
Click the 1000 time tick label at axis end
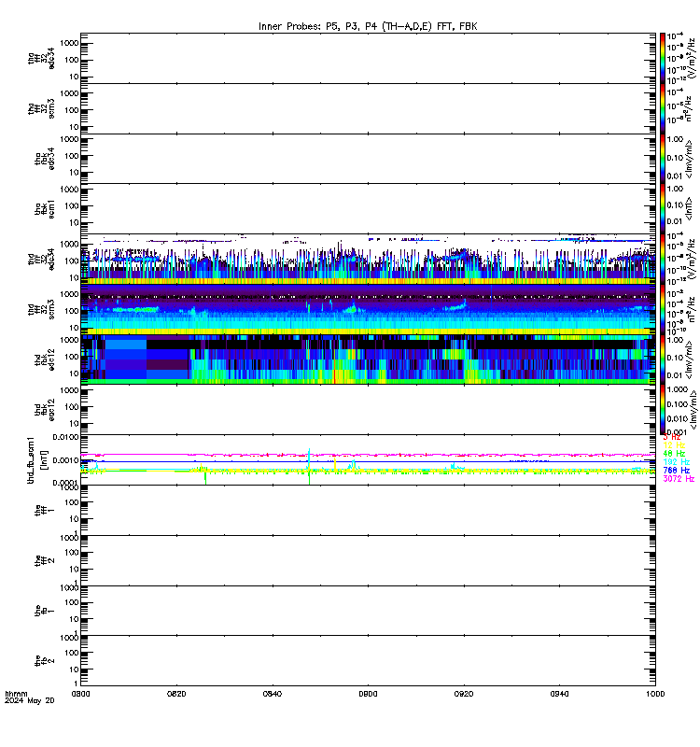[655, 694]
